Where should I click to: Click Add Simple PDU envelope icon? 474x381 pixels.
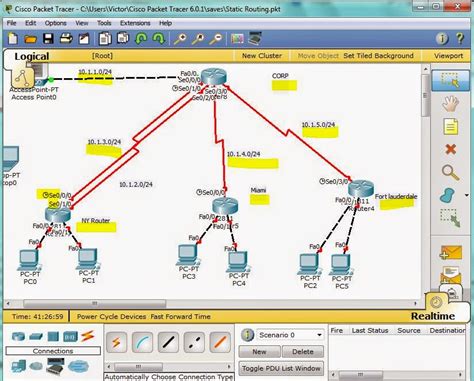(451, 253)
